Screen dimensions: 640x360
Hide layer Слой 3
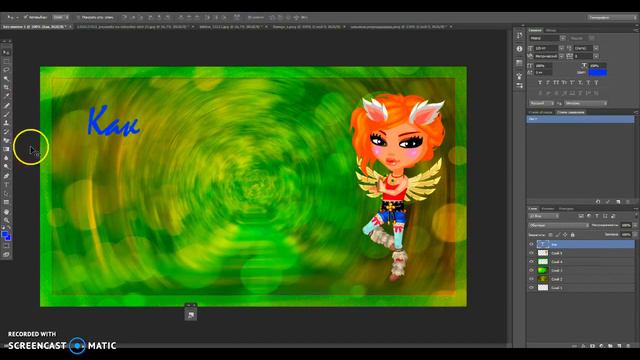[x=531, y=270]
